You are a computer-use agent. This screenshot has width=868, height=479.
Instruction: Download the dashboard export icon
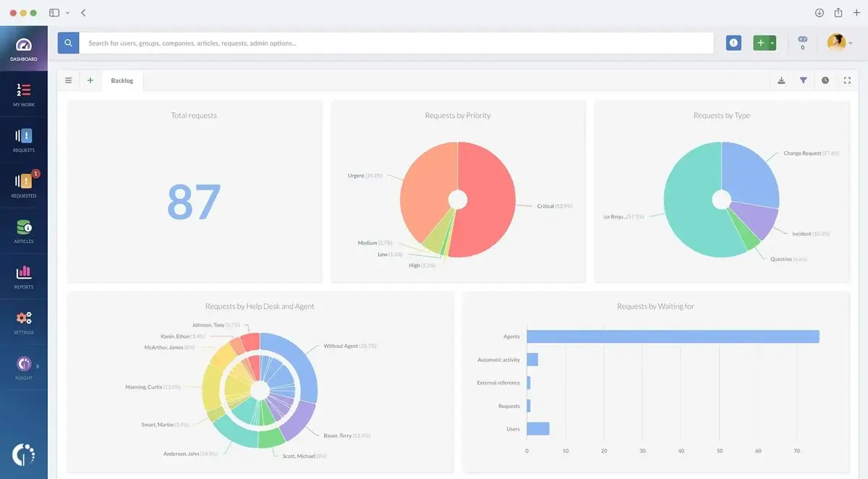pyautogui.click(x=781, y=80)
